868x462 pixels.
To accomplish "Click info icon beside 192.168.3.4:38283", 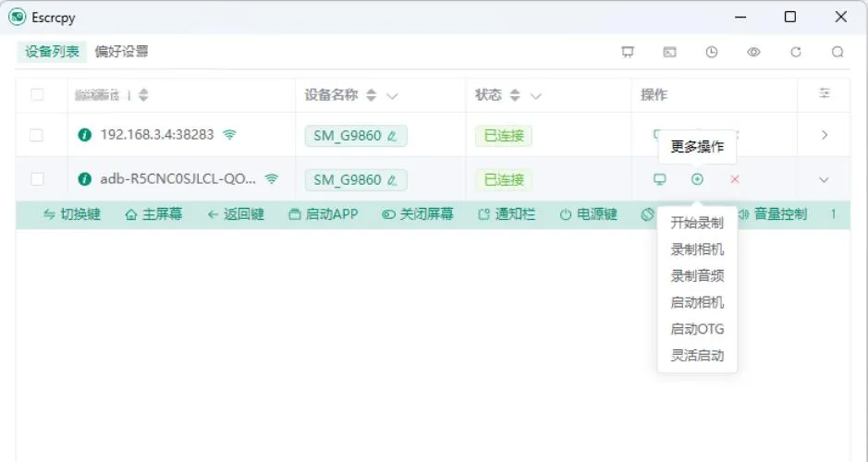I will coord(85,135).
